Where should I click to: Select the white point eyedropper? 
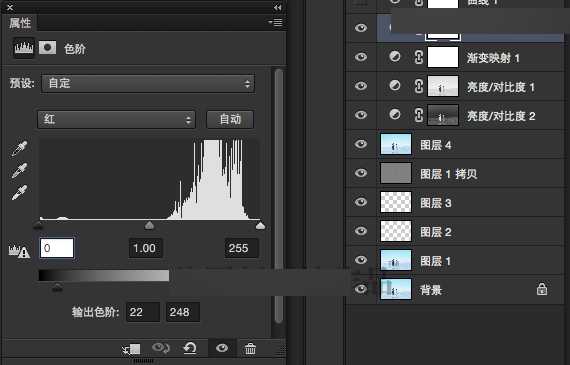[x=19, y=193]
